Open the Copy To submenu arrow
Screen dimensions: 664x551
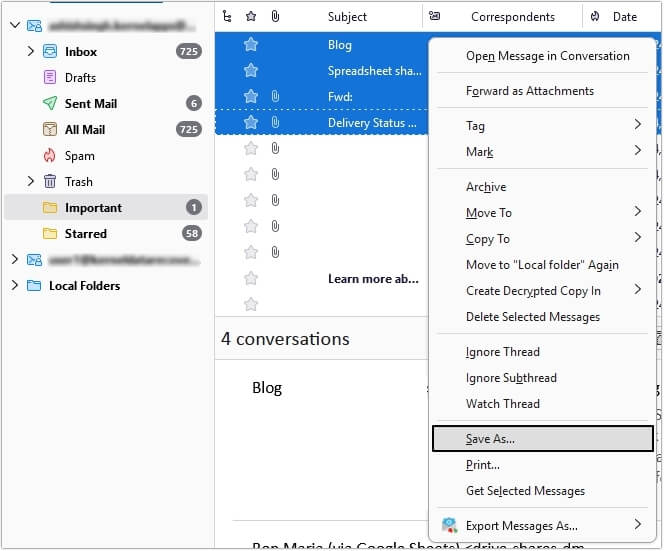click(638, 237)
